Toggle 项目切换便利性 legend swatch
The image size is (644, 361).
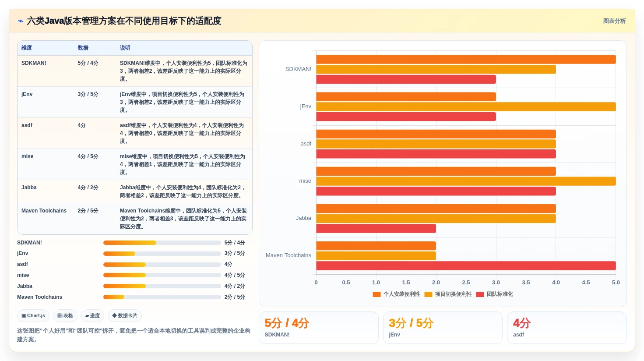428,294
